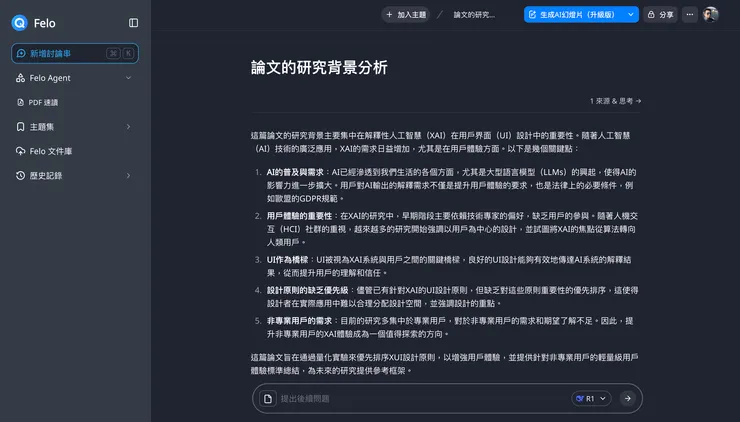The height and width of the screenshot is (422, 740).
Task: Click the bold text 非專業用戶的需求
Action: pyautogui.click(x=299, y=321)
